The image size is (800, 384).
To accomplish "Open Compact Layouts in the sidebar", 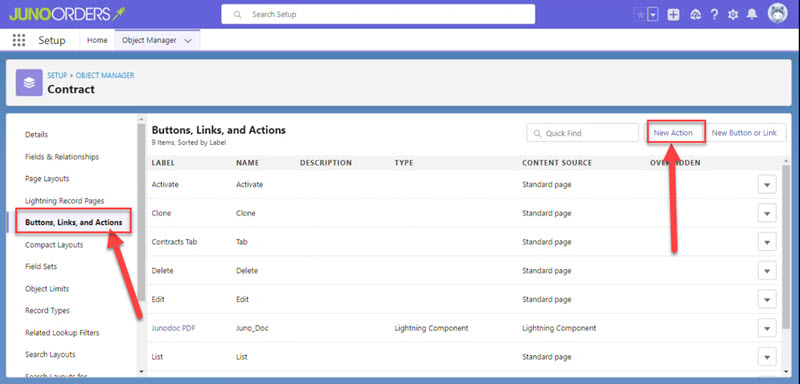I will 54,245.
